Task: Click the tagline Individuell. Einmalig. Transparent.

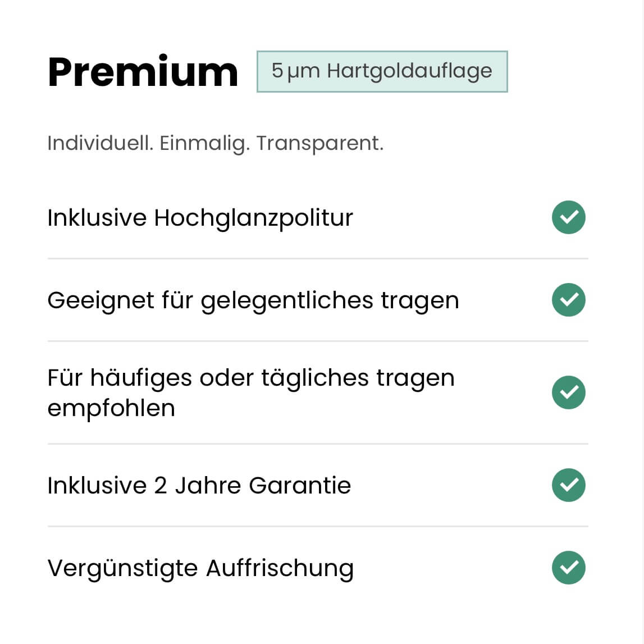Action: pos(215,144)
